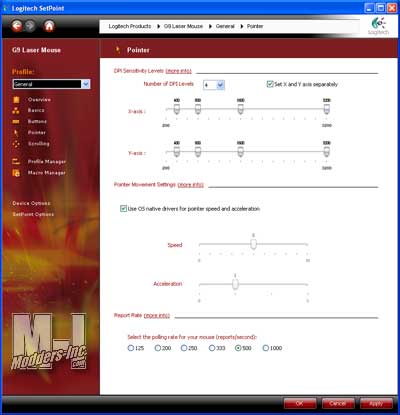Open the Number of DPI Levels dropdown

coord(214,85)
